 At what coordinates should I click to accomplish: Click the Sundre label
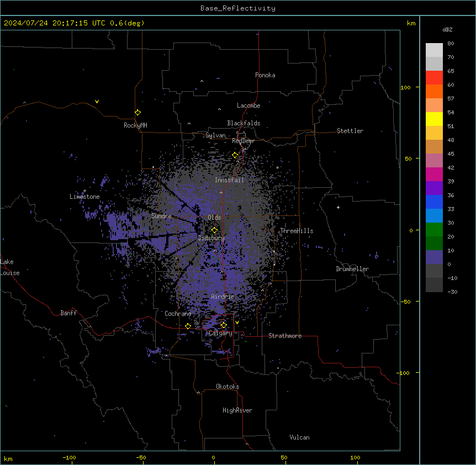point(161,216)
